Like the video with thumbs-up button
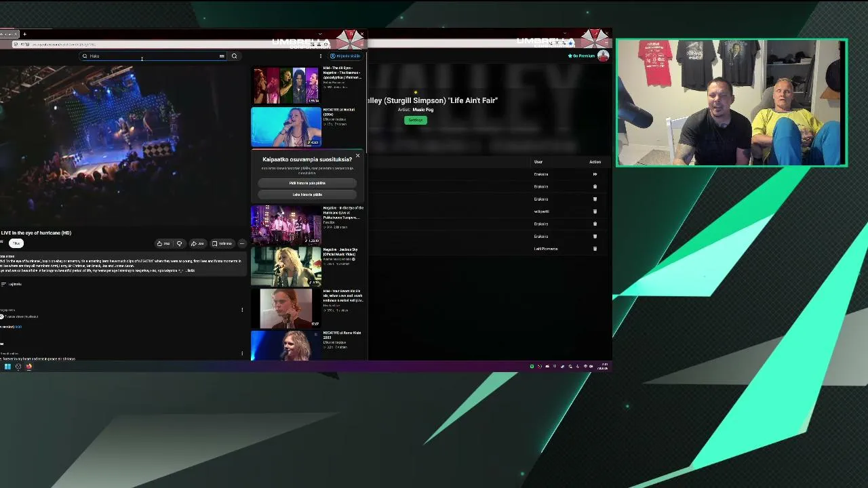Screen dimensions: 868x488 [163, 243]
